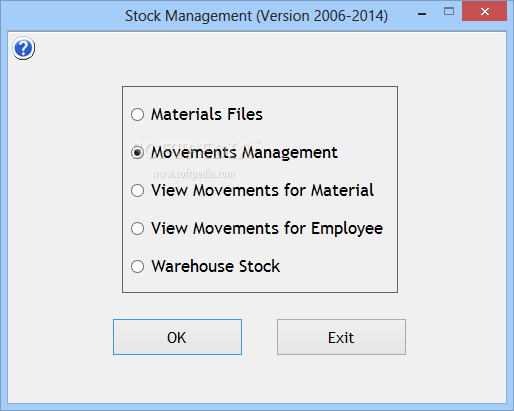
Task: Choose the Movements Management radio circle
Action: pos(137,152)
